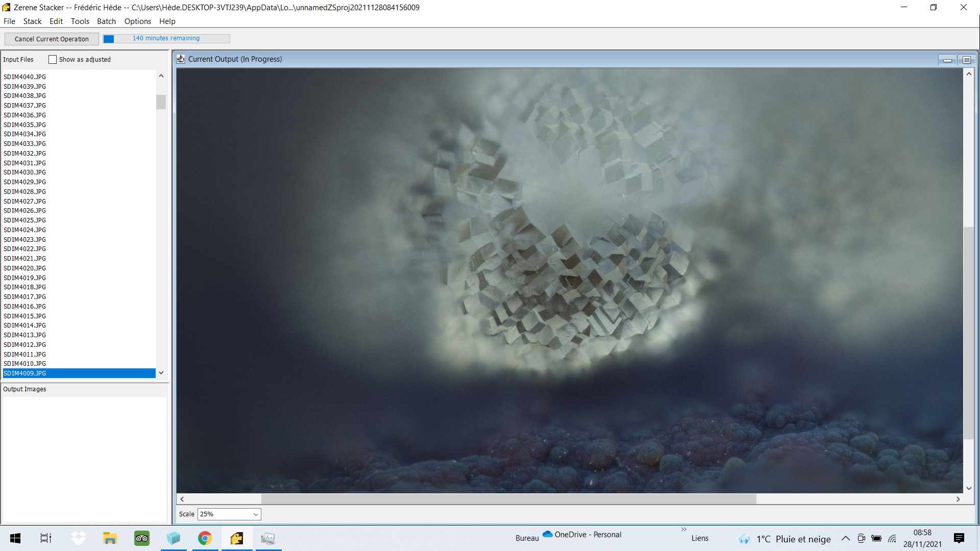The width and height of the screenshot is (980, 551).
Task: Open Chrome from the taskbar
Action: pyautogui.click(x=205, y=538)
